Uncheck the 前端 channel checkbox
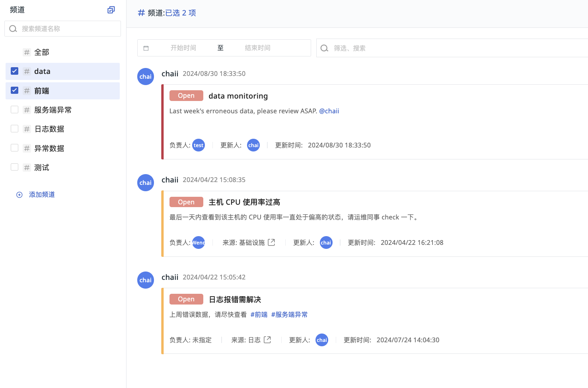 point(15,90)
